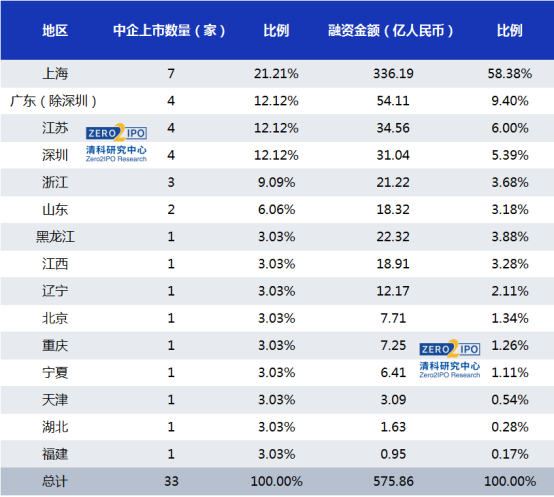Click the 18.32 financing amount
The width and height of the screenshot is (554, 497).
(393, 210)
